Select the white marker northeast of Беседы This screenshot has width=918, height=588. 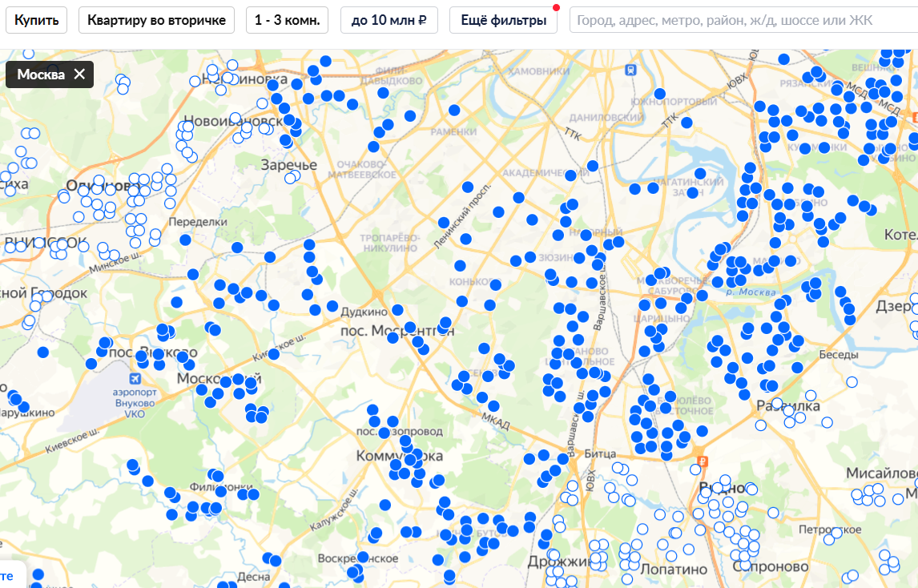852,382
